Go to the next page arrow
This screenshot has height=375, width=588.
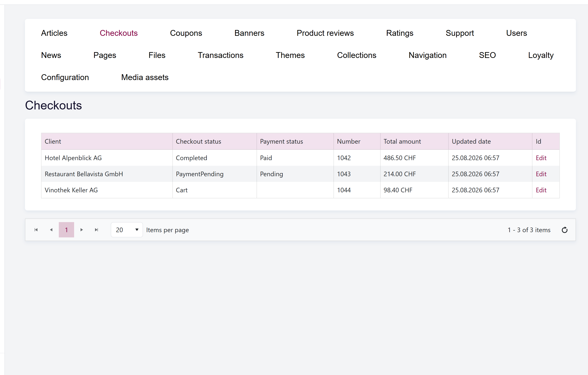click(x=82, y=230)
